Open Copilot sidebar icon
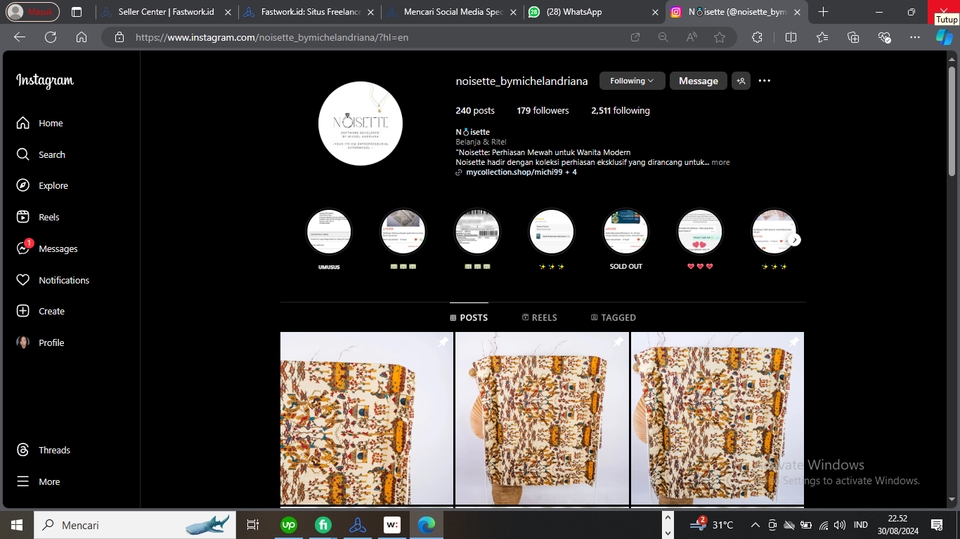The image size is (960, 539). pos(944,37)
